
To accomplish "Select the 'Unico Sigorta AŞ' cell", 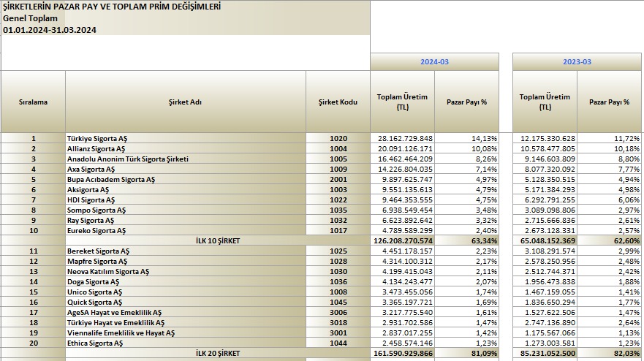I will pyautogui.click(x=185, y=292).
